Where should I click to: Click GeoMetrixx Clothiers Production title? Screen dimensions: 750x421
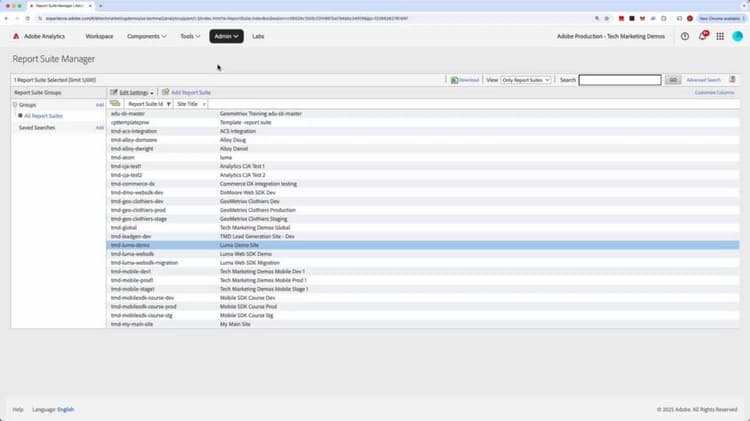click(x=258, y=210)
